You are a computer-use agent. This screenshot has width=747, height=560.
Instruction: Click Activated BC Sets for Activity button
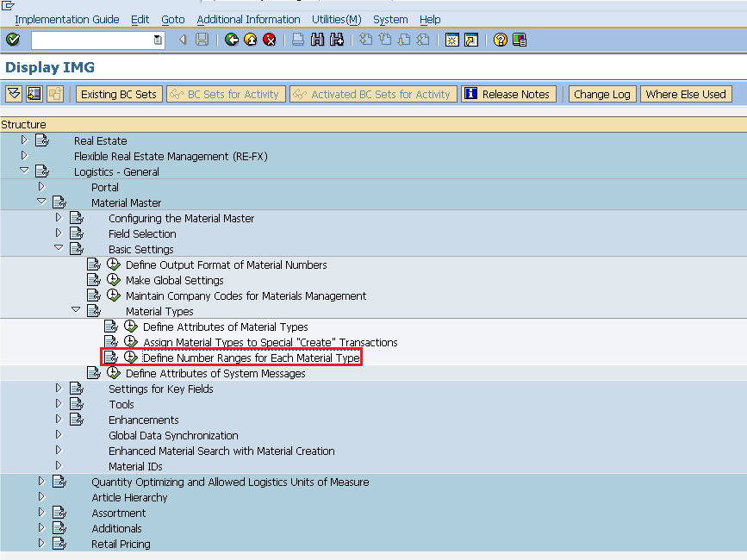pos(374,94)
